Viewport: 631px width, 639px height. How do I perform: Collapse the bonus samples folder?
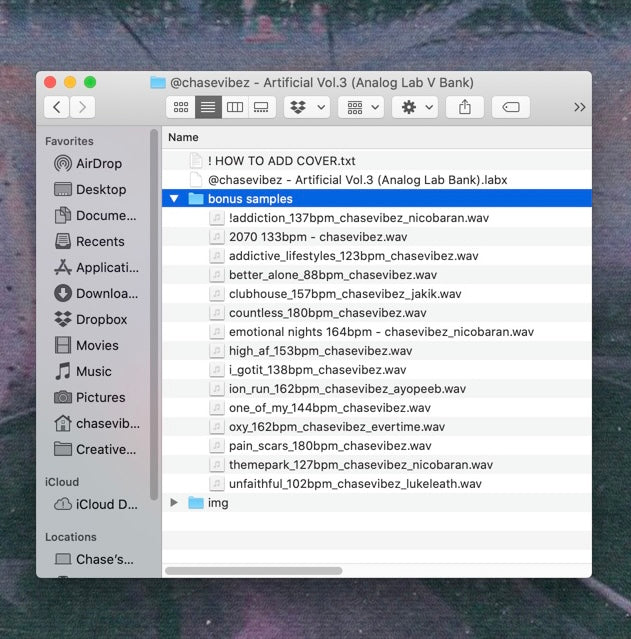point(174,199)
